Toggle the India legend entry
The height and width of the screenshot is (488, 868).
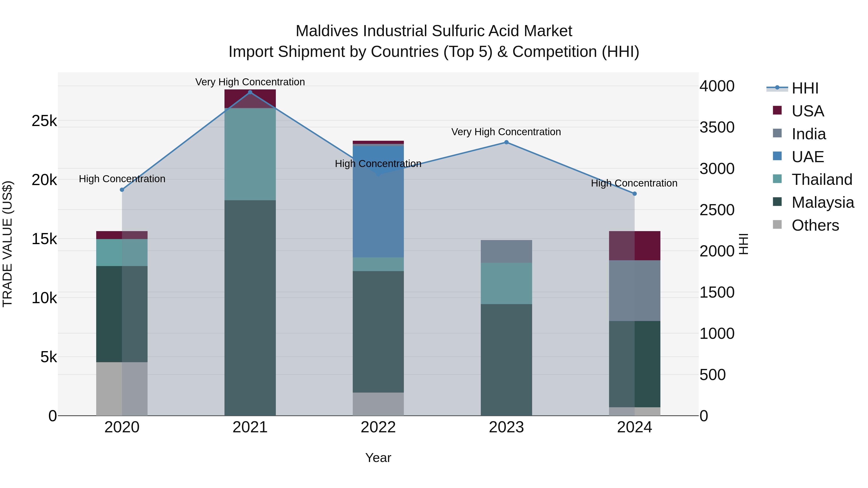click(x=799, y=134)
